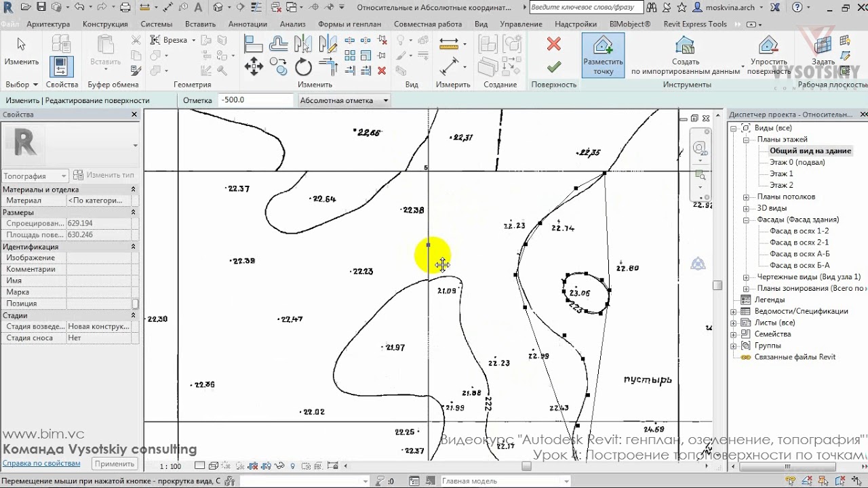Image resolution: width=868 pixels, height=488 pixels.
Task: Activate the Copy tool icon
Action: (278, 66)
